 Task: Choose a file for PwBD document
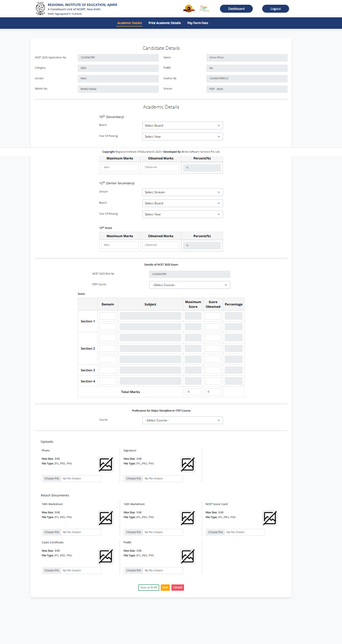134,571
